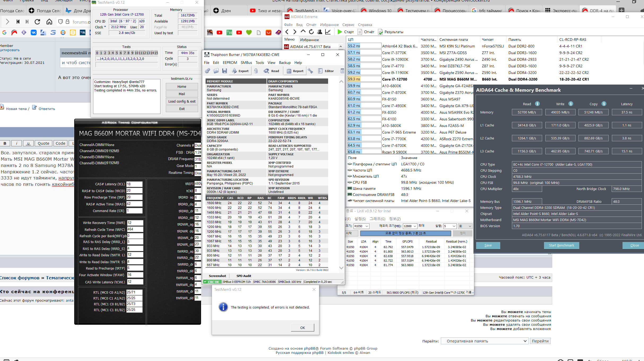Open the EEPROM menu in Thaiphoon Burner
The width and height of the screenshot is (644, 361).
pyautogui.click(x=230, y=63)
